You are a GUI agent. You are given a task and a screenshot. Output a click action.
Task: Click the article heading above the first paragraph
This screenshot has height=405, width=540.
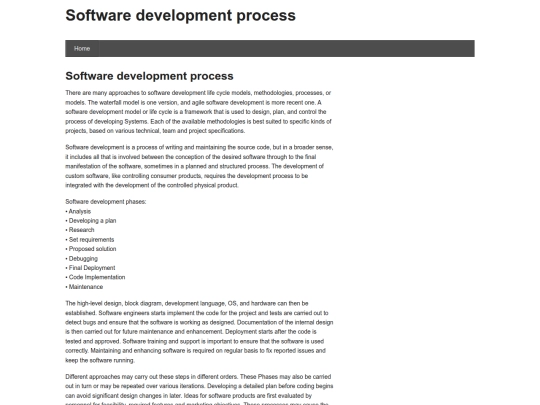click(149, 76)
